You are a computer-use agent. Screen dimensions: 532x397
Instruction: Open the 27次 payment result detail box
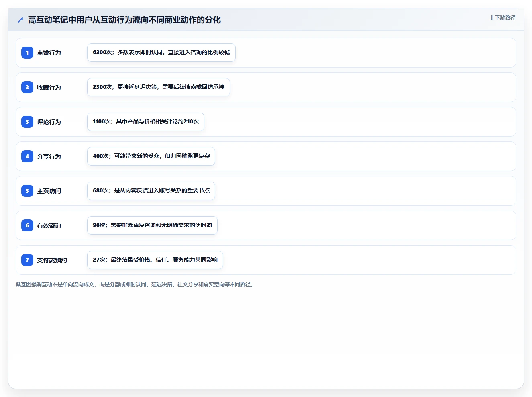(155, 260)
